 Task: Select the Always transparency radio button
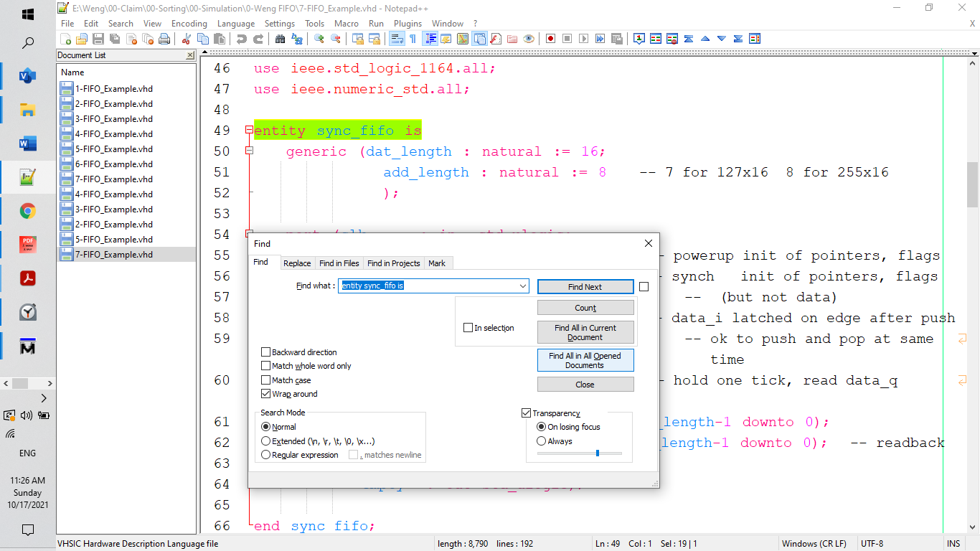tap(542, 441)
